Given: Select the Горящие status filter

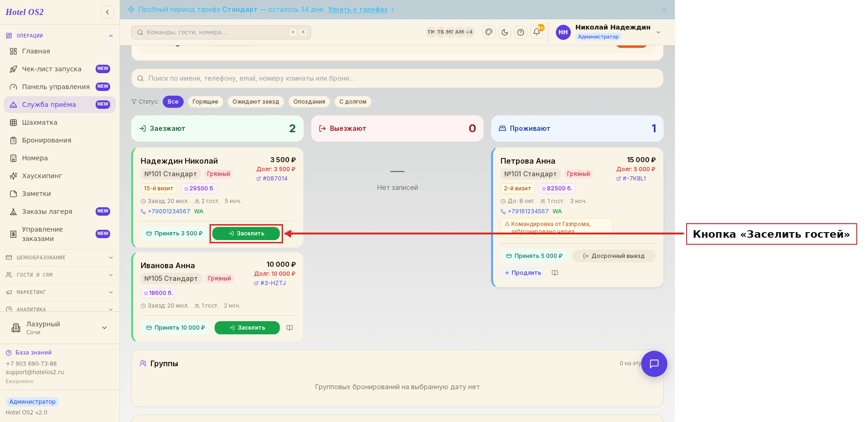Looking at the screenshot, I should click(205, 102).
